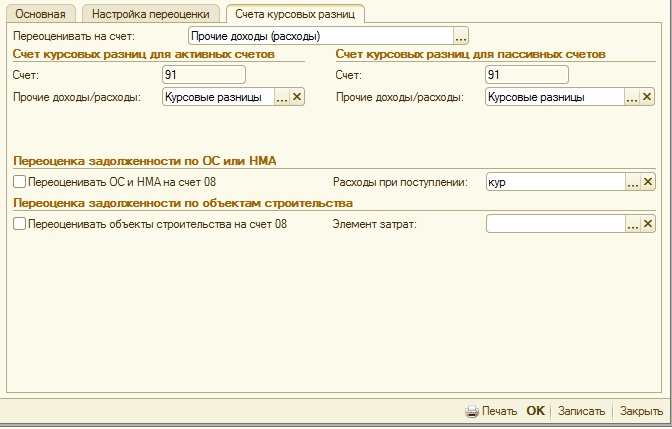Enable 'Переоценивать объекты строительства на счет 08'
Image resolution: width=672 pixels, height=429 pixels.
click(20, 225)
